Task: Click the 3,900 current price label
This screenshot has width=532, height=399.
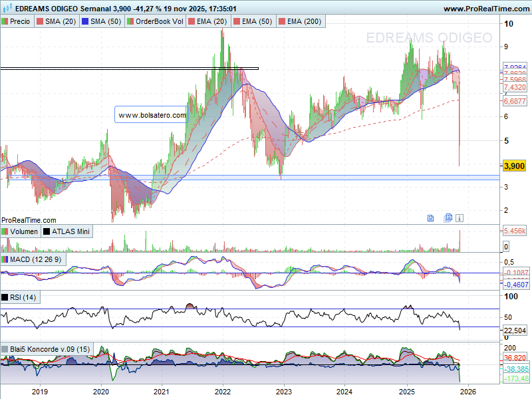Action: [514, 166]
